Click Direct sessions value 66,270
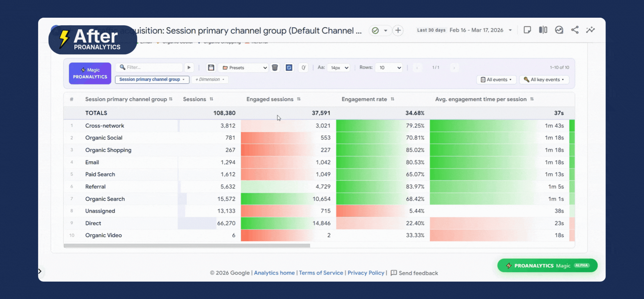 (x=226, y=223)
